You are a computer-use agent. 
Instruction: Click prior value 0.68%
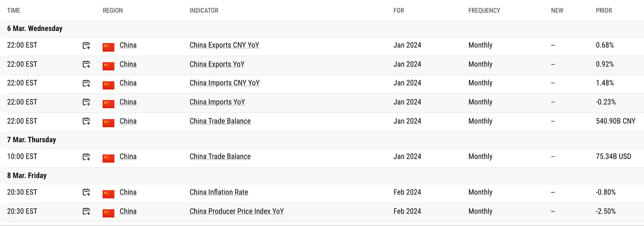click(x=605, y=45)
